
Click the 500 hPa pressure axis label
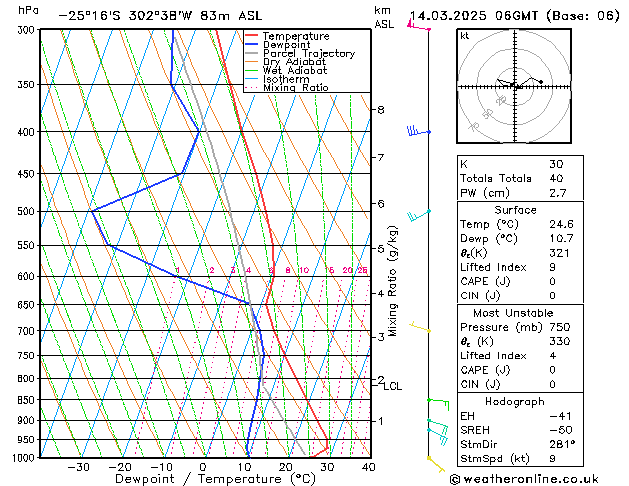(26, 211)
